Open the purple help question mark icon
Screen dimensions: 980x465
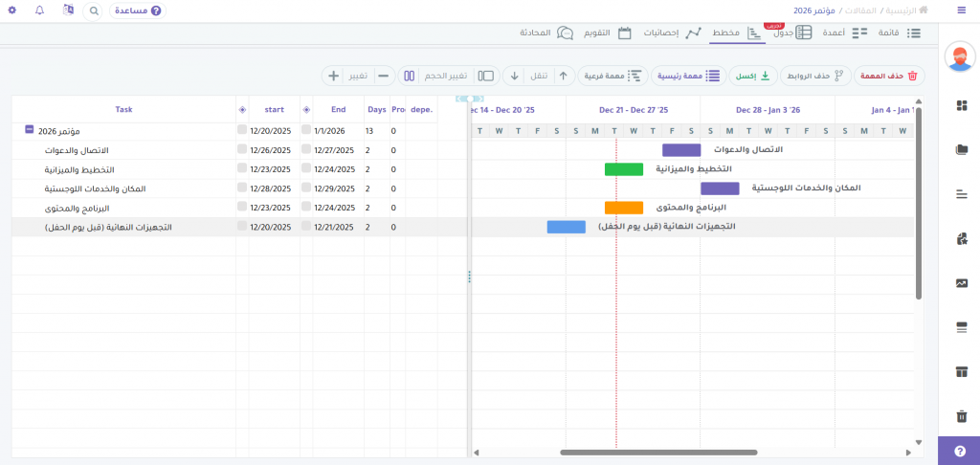pos(959,451)
